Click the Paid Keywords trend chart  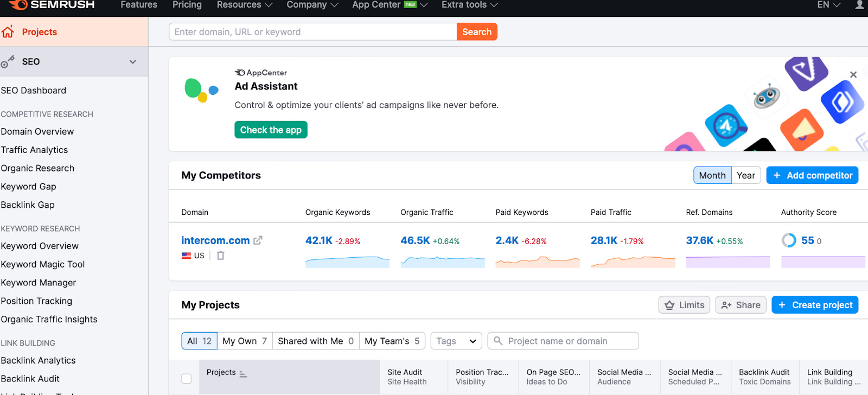click(538, 262)
